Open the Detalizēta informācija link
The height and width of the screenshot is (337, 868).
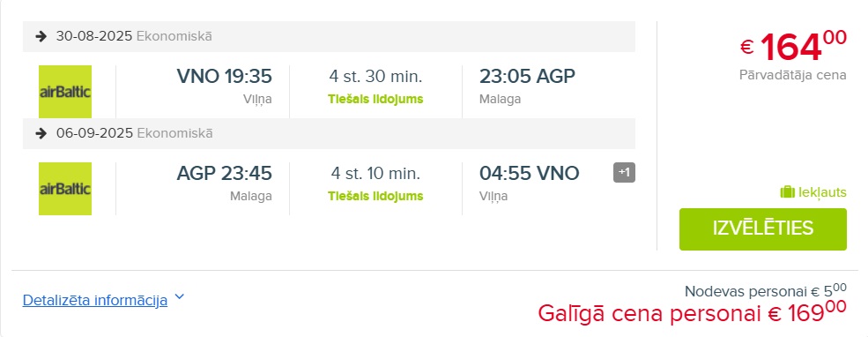pyautogui.click(x=95, y=301)
